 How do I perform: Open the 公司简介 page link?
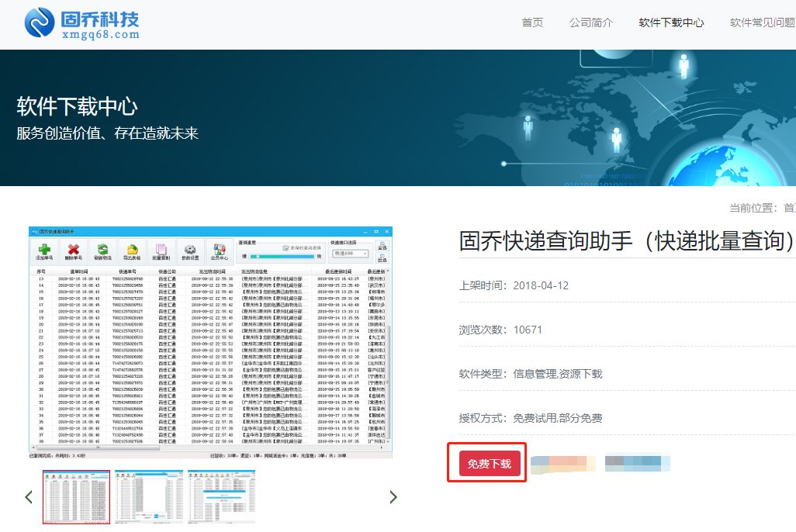(x=591, y=23)
